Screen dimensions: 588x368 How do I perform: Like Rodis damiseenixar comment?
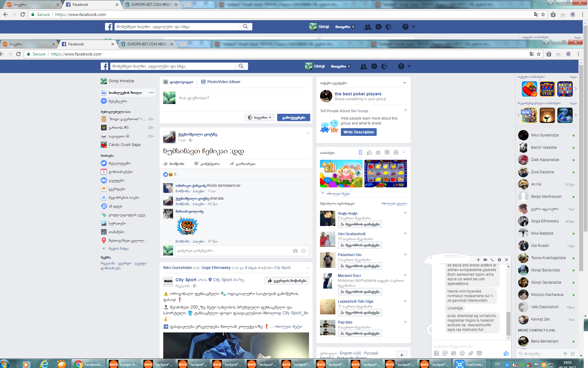tap(182, 191)
